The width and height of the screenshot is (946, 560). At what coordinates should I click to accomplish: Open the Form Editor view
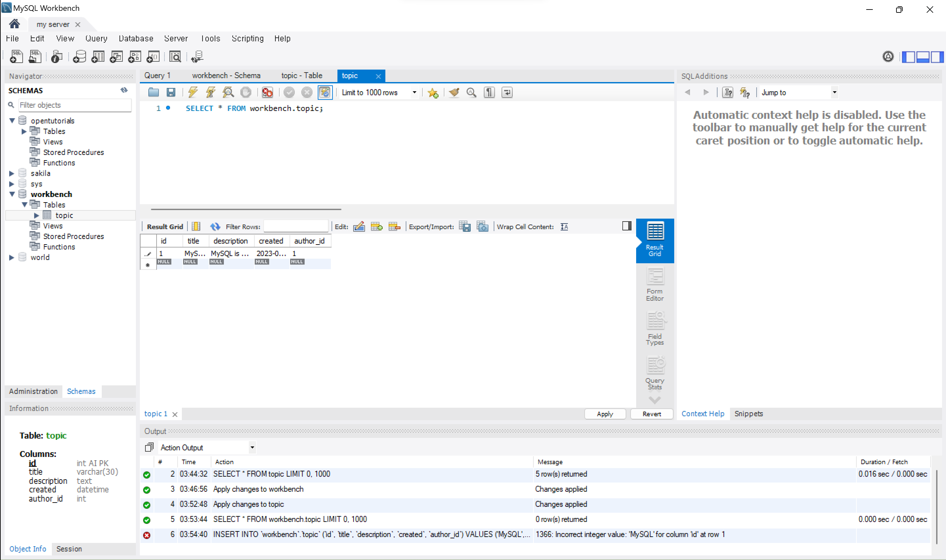coord(655,284)
